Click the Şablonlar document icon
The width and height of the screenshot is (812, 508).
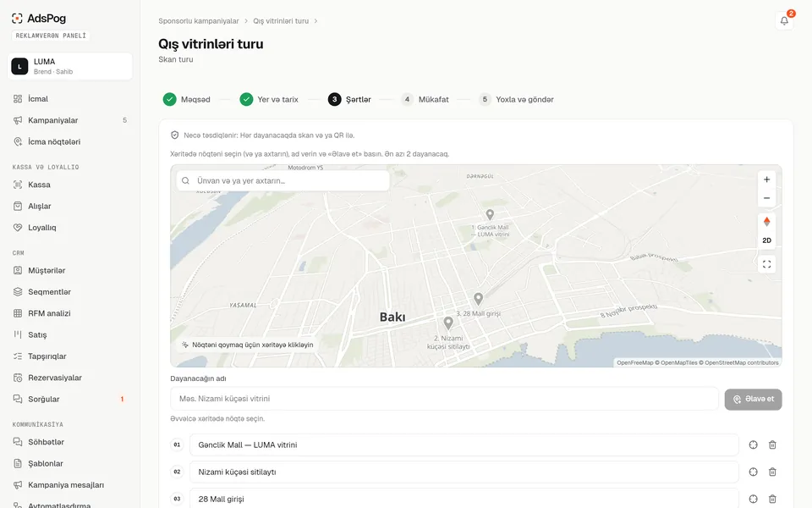[18, 463]
